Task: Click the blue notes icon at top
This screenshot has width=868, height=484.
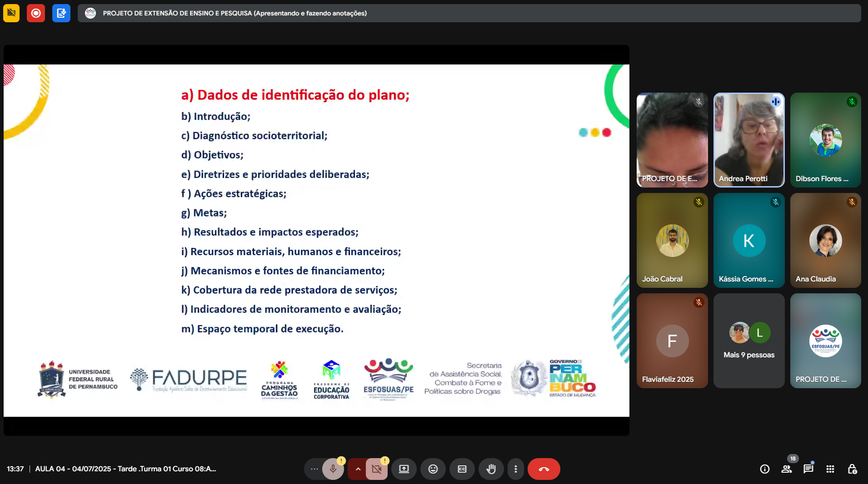Action: coord(61,13)
